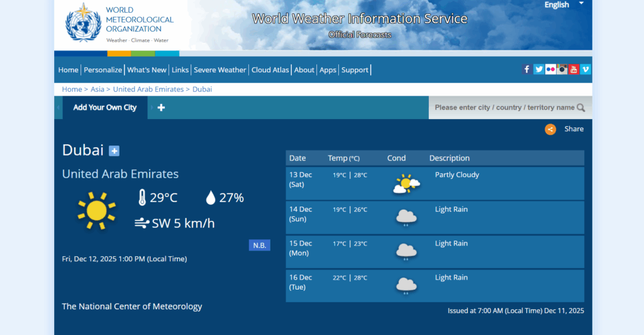Image resolution: width=644 pixels, height=335 pixels.
Task: Click the light rain icon for 15 Dec
Action: (x=406, y=252)
